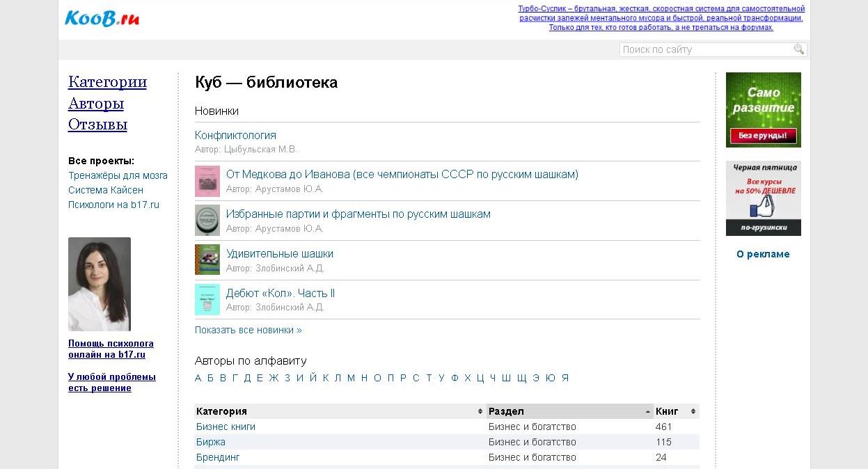
Task: Open Категории in the left menu
Action: click(x=107, y=82)
